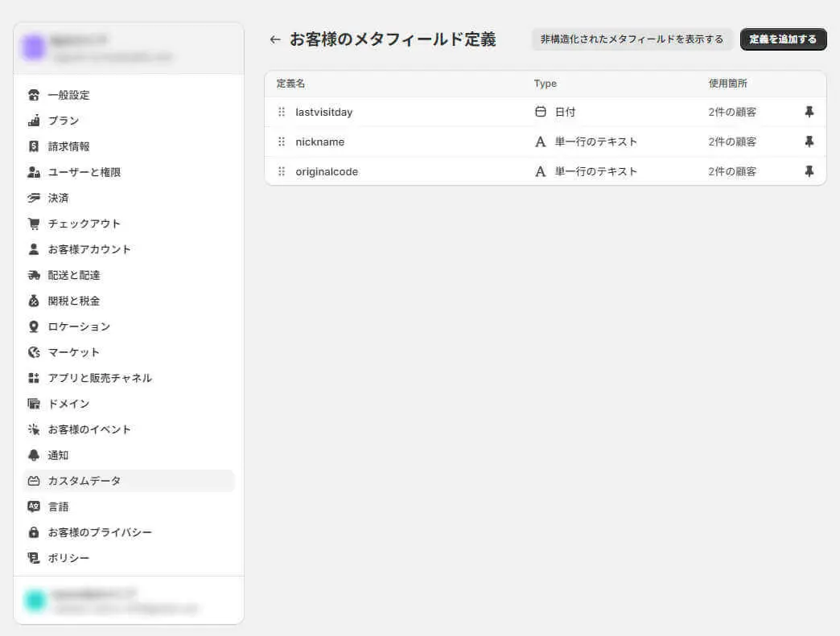Select ポリシー label in sidebar
The width and height of the screenshot is (840, 636).
(x=68, y=558)
